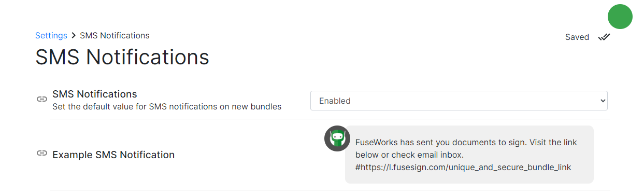This screenshot has width=644, height=195.
Task: Click the double checkmark saved icon
Action: tap(604, 37)
